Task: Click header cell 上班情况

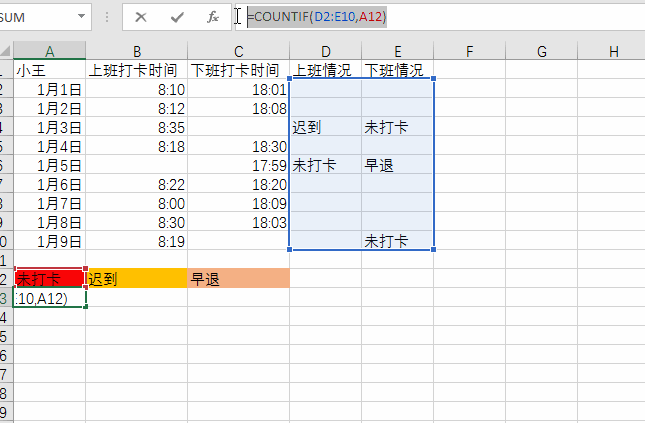Action: coord(325,70)
